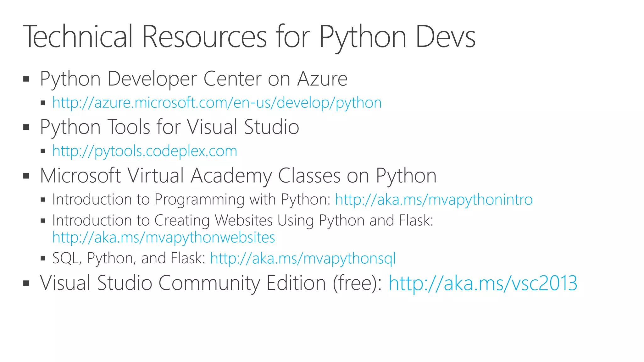Click 'Microsoft Virtual Academy Classes on Python' text

coord(238,176)
